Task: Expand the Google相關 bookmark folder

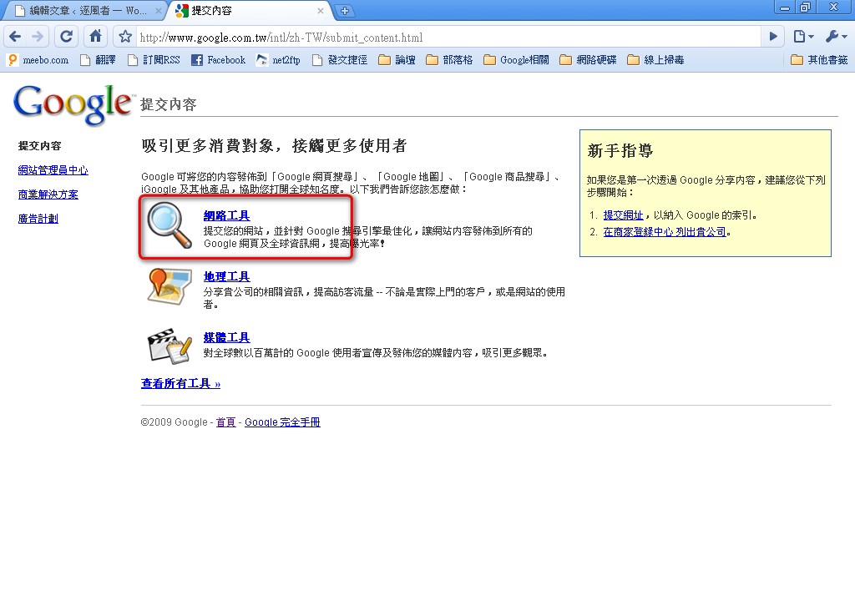Action: coord(516,60)
